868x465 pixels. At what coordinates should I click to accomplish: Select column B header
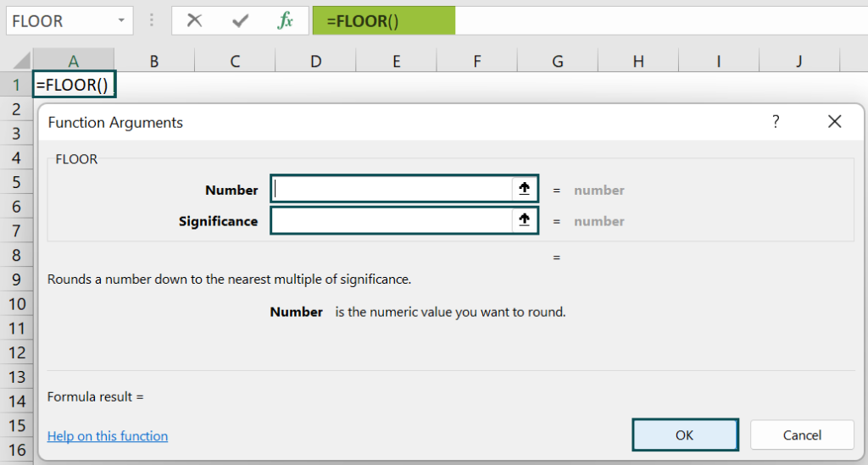[154, 60]
